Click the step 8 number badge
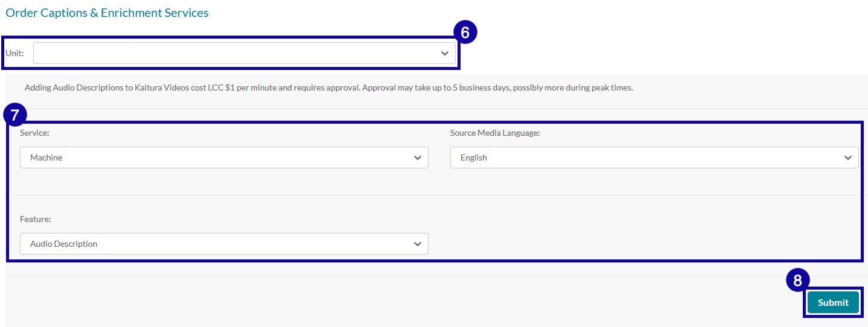Screen dimensions: 868x327 tap(797, 281)
